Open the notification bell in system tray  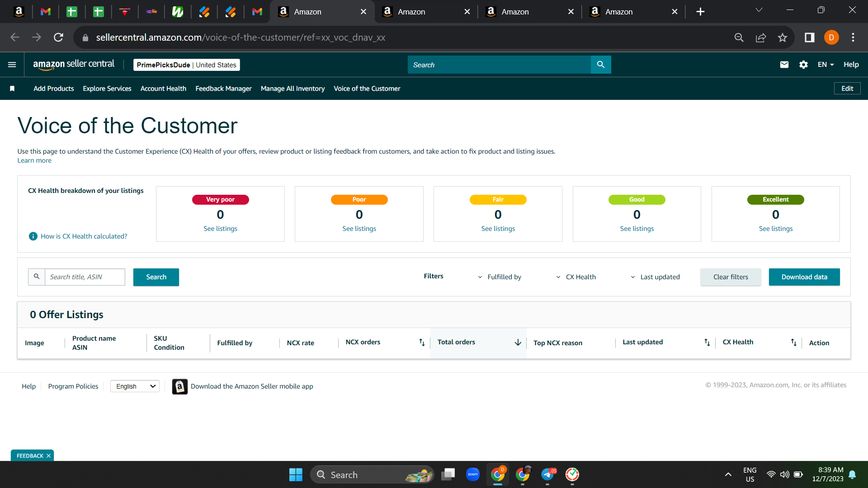(852, 474)
